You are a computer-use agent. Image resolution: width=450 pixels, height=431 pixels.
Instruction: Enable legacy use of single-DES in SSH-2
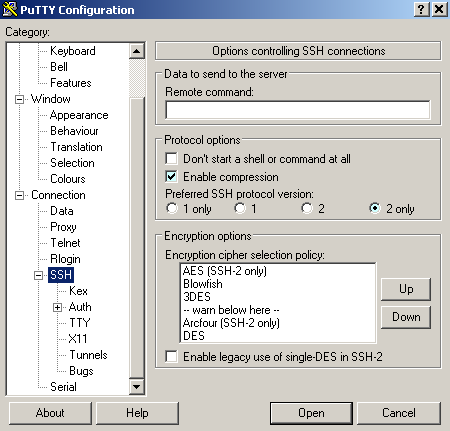171,356
